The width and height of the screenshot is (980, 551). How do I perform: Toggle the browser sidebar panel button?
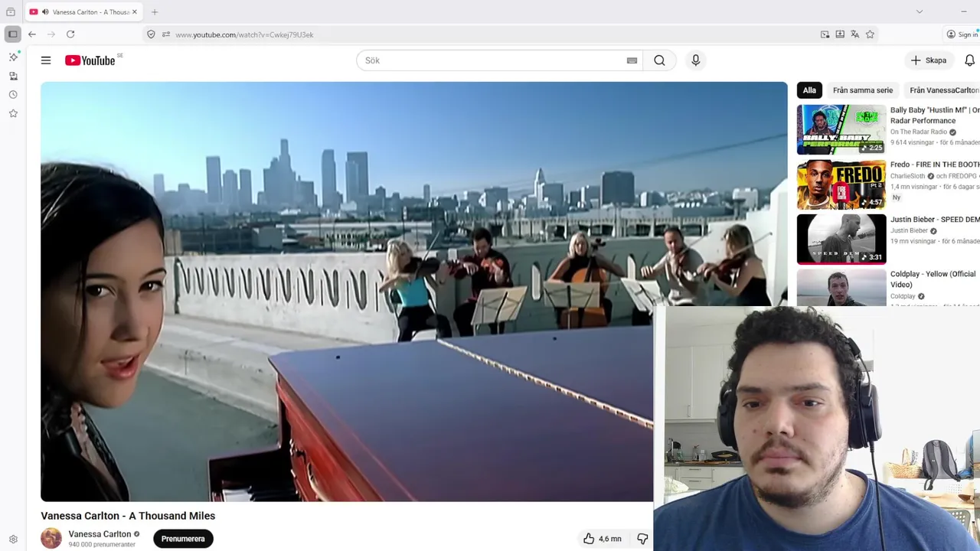click(13, 34)
